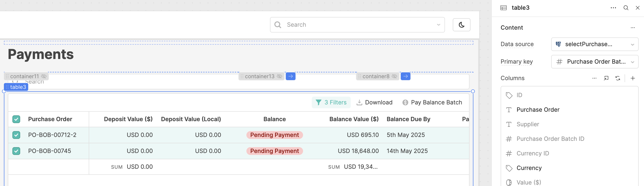Sort by Balance column header

(274, 119)
